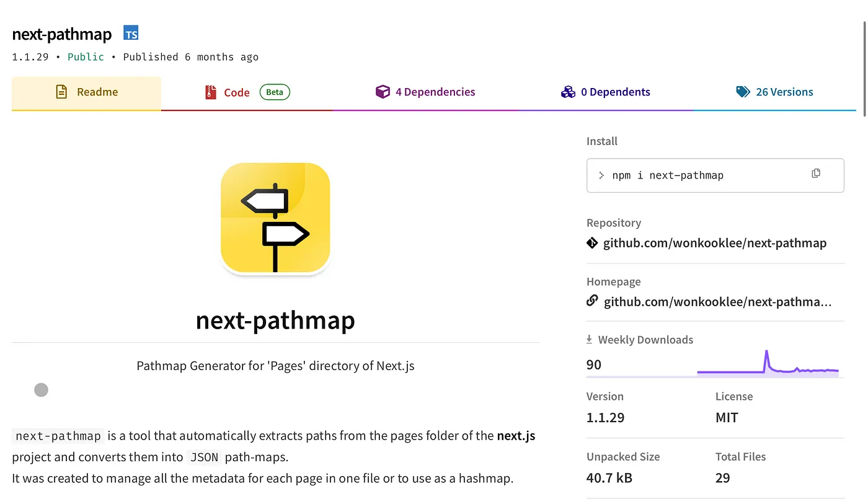The image size is (868, 504).
Task: Click the License label
Action: click(734, 397)
